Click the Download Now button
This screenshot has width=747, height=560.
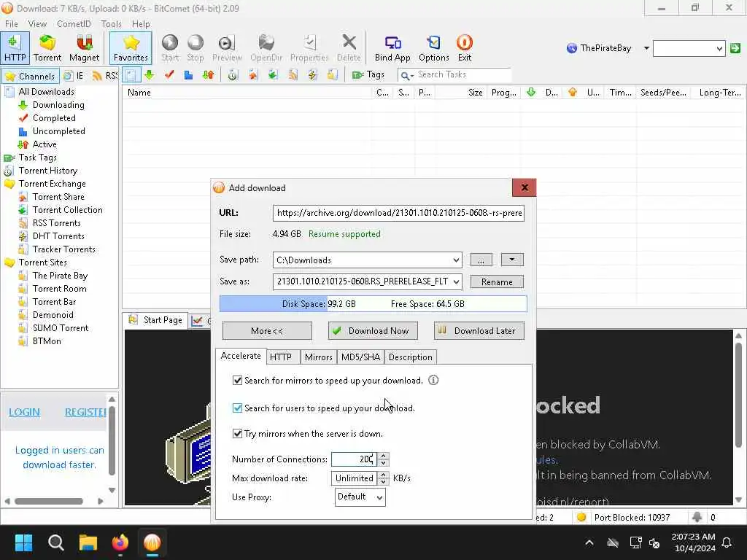[373, 331]
